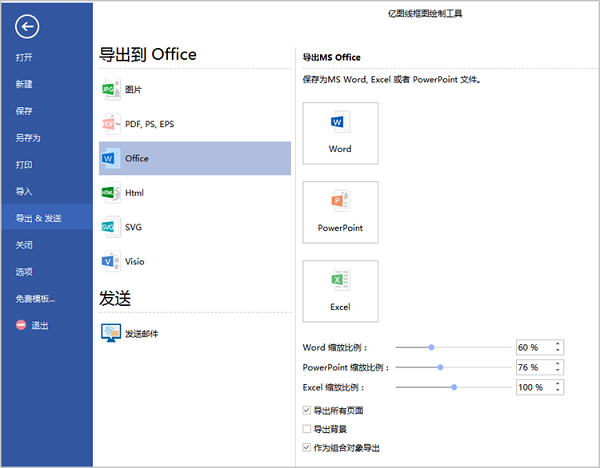Decrease PowerPoint scale with the down stepper
This screenshot has height=468, width=600.
(x=558, y=370)
